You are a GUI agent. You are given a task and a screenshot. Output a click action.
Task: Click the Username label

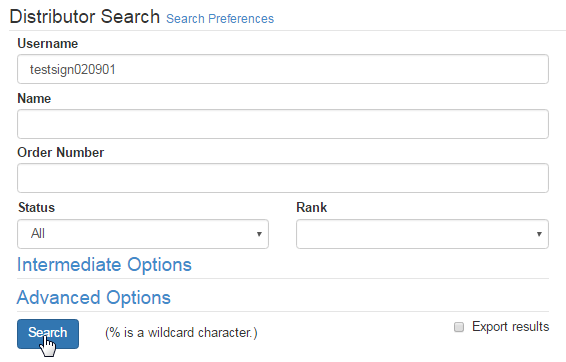48,44
